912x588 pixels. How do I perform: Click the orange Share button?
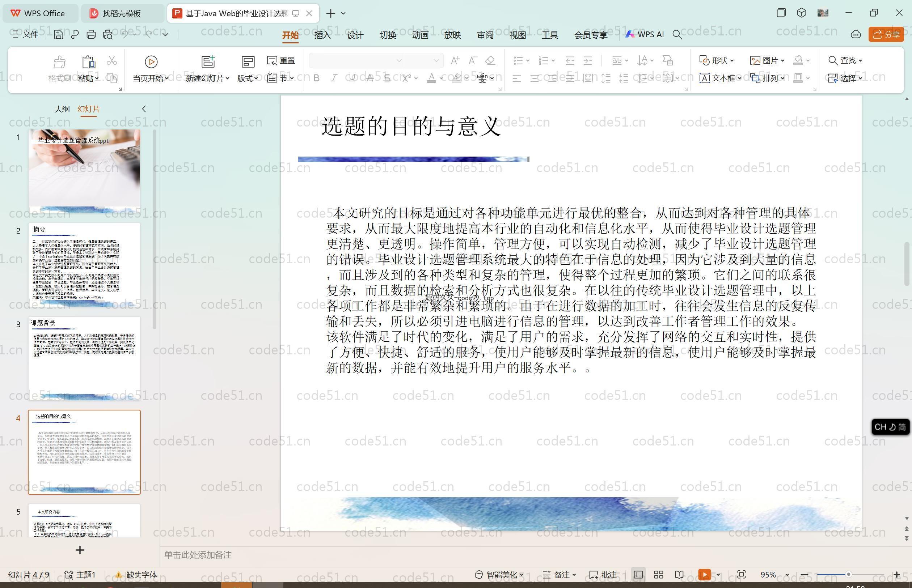click(886, 35)
